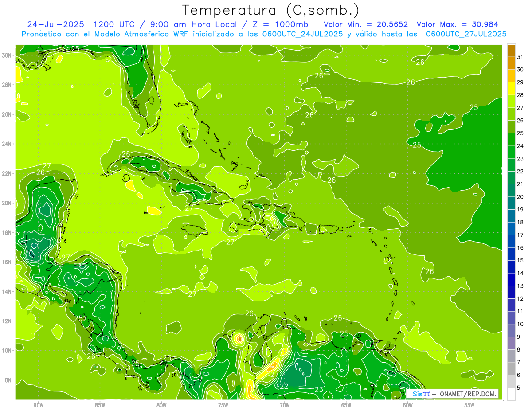This screenshot has width=532, height=411.
Task: Click the '12N' latitude axis label
Action: point(7,321)
